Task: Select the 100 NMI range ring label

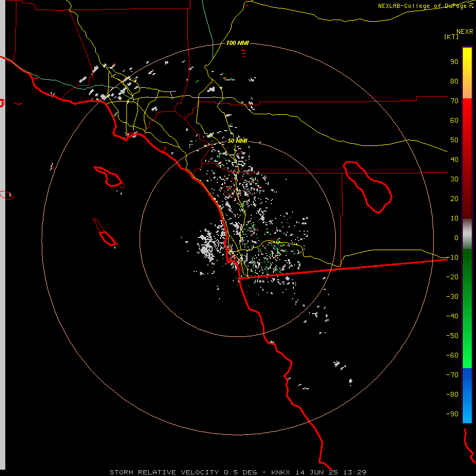Action: pos(237,43)
